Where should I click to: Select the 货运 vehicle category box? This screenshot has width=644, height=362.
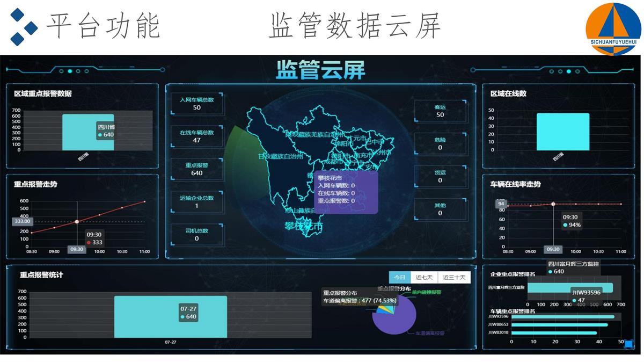tap(440, 176)
